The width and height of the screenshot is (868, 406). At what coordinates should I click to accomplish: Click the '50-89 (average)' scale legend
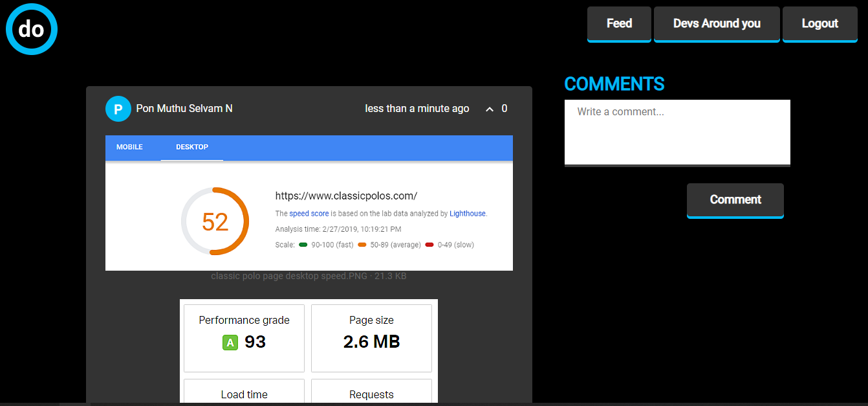[x=389, y=245]
